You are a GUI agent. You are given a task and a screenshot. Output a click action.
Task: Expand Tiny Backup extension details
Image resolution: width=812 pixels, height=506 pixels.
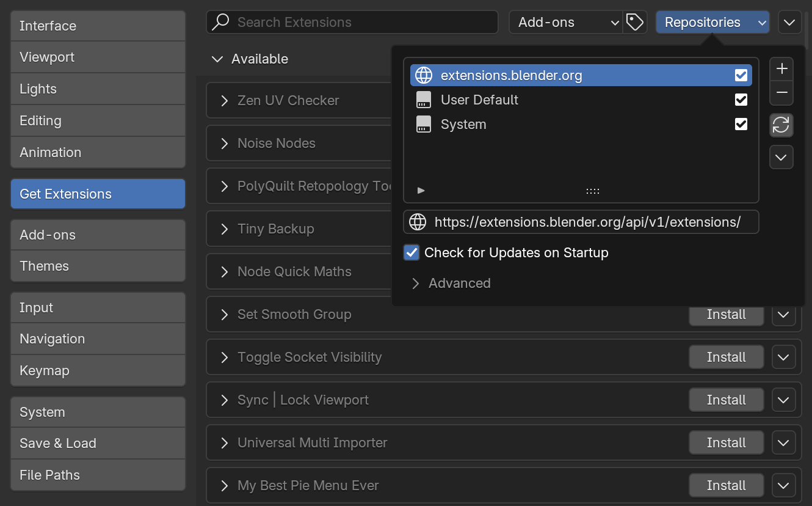pyautogui.click(x=225, y=229)
